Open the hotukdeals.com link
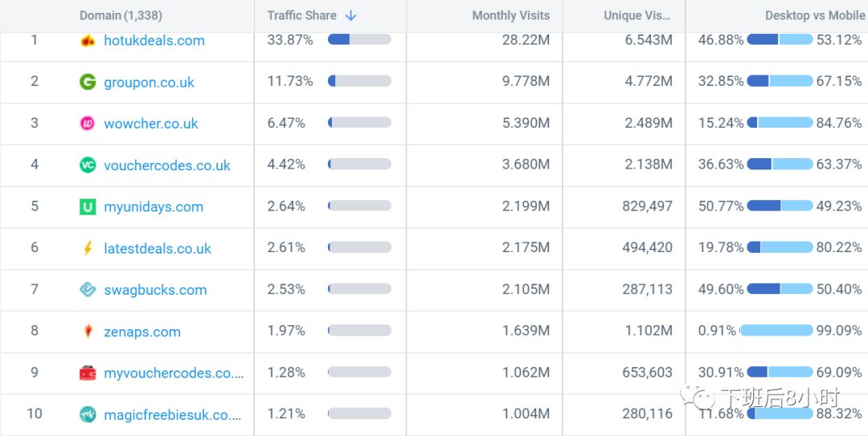The height and width of the screenshot is (436, 868). coord(154,40)
